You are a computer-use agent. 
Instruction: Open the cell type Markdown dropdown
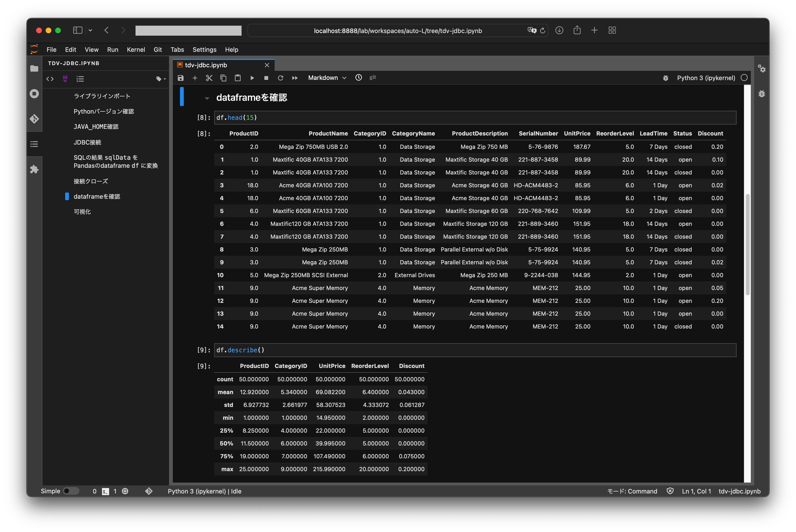327,78
